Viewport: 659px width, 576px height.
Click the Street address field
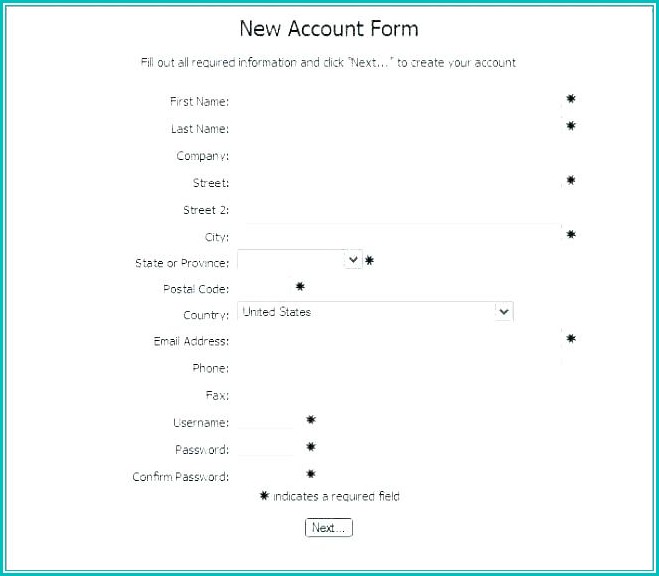pyautogui.click(x=399, y=183)
